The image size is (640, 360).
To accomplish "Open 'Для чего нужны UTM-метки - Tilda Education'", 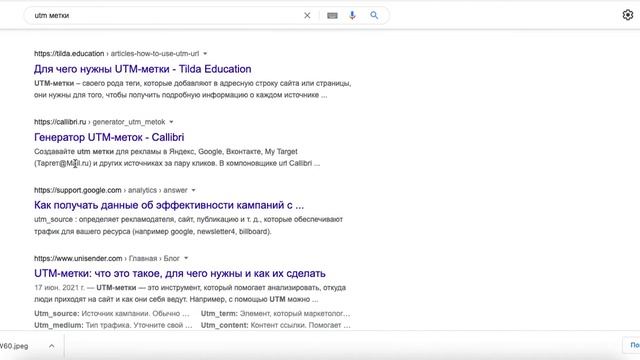I will (142, 69).
